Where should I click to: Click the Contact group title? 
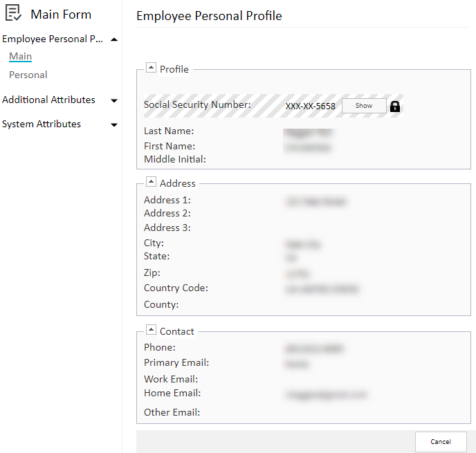coord(176,331)
